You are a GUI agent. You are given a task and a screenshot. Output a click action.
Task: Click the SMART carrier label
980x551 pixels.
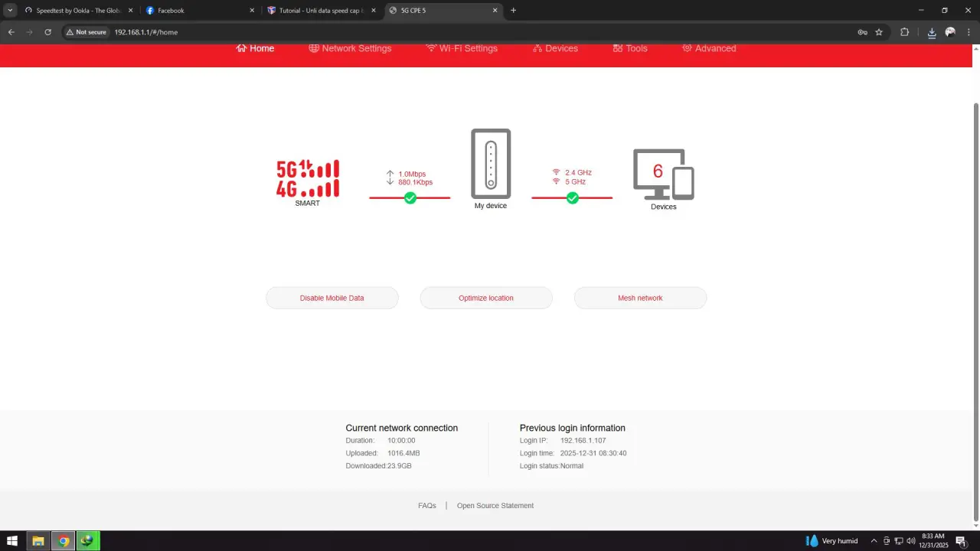pos(308,204)
